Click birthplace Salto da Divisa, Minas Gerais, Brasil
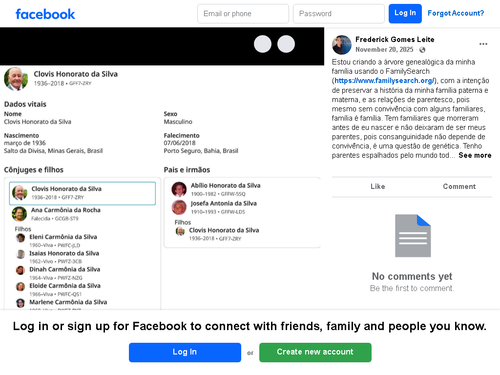 pyautogui.click(x=53, y=151)
